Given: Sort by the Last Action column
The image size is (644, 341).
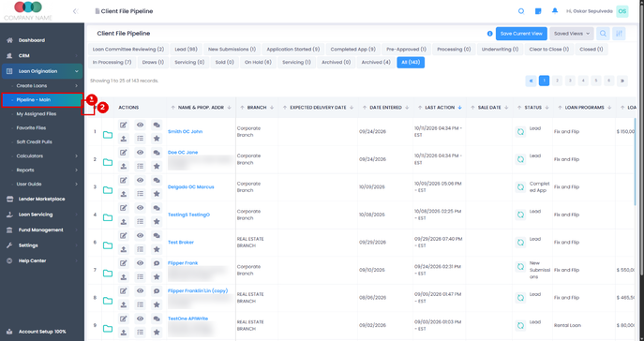Looking at the screenshot, I should pyautogui.click(x=440, y=108).
